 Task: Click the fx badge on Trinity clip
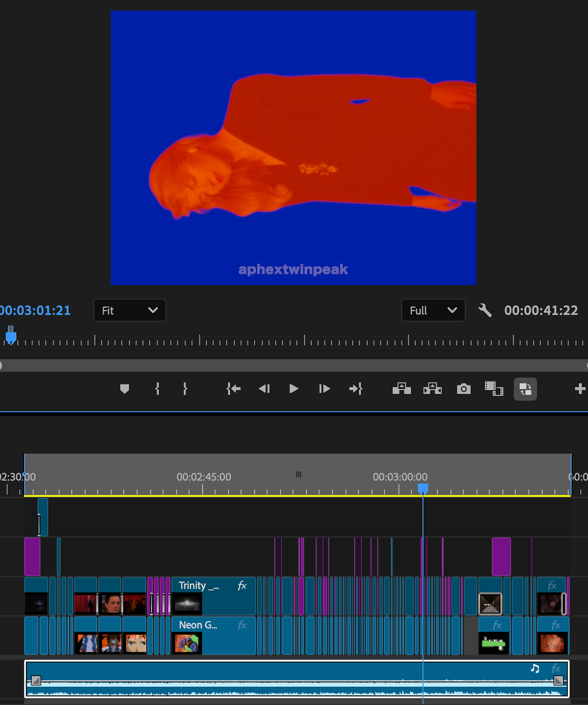242,585
